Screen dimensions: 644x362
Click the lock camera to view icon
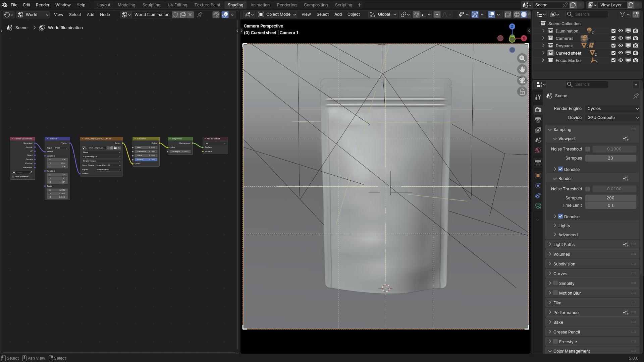coord(522,92)
